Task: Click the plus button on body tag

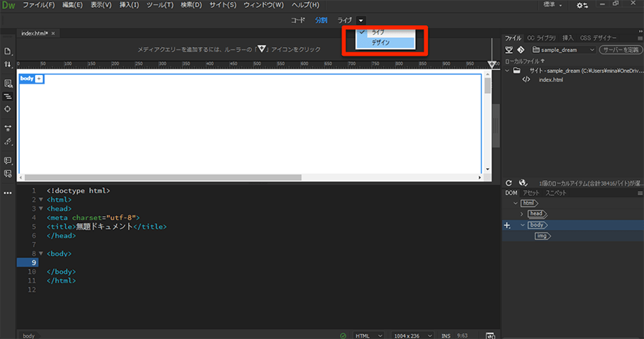Action: (x=39, y=79)
